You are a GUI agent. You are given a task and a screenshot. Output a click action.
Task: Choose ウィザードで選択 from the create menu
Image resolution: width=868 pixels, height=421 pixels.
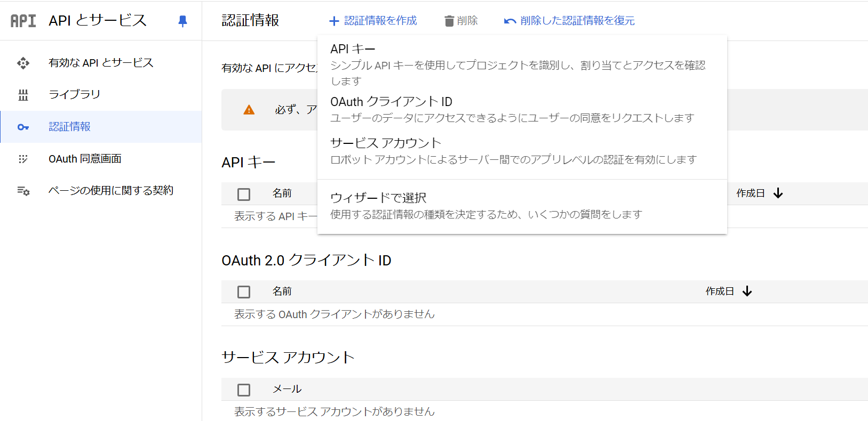(x=522, y=206)
